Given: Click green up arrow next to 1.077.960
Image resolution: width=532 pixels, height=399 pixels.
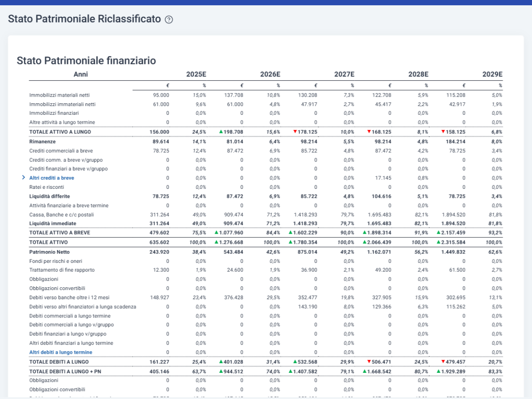Looking at the screenshot, I should tap(216, 232).
